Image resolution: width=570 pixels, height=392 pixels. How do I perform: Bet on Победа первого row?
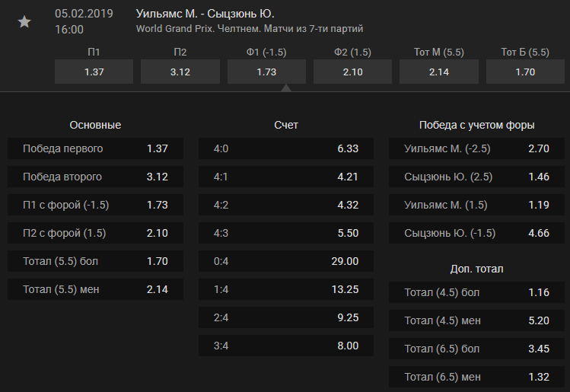(95, 148)
